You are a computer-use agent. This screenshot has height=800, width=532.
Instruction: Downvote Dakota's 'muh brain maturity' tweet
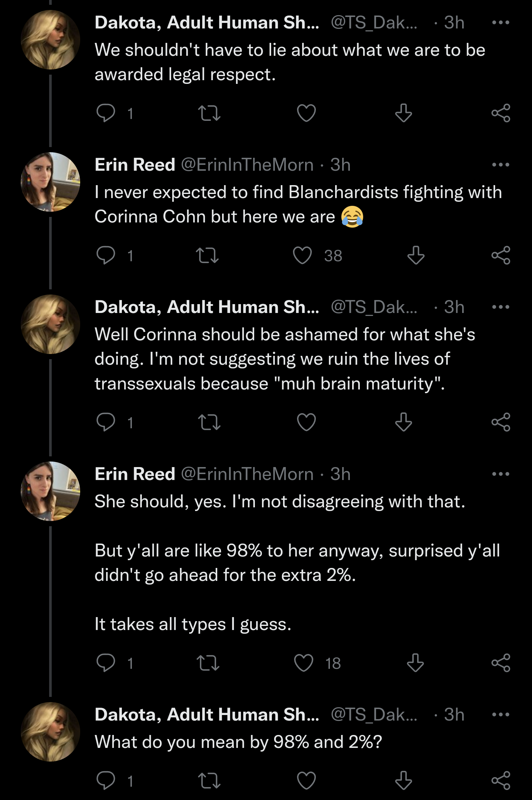(403, 422)
